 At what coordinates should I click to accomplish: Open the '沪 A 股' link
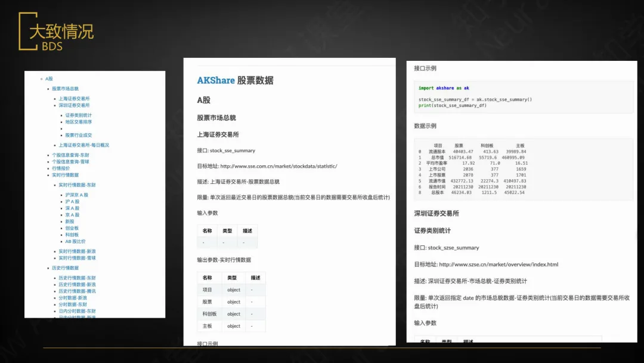coord(72,202)
